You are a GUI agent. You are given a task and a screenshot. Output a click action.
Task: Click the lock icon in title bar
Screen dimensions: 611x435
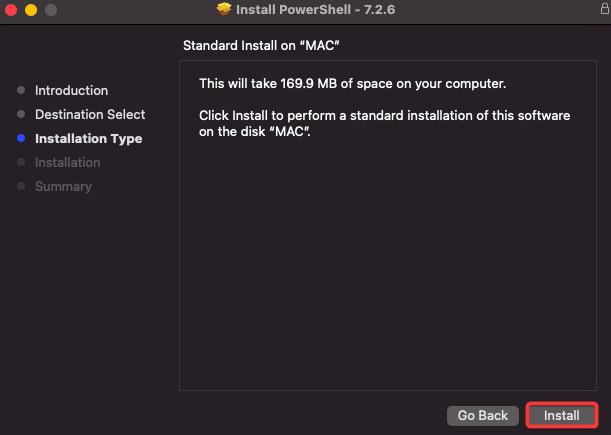[605, 8]
